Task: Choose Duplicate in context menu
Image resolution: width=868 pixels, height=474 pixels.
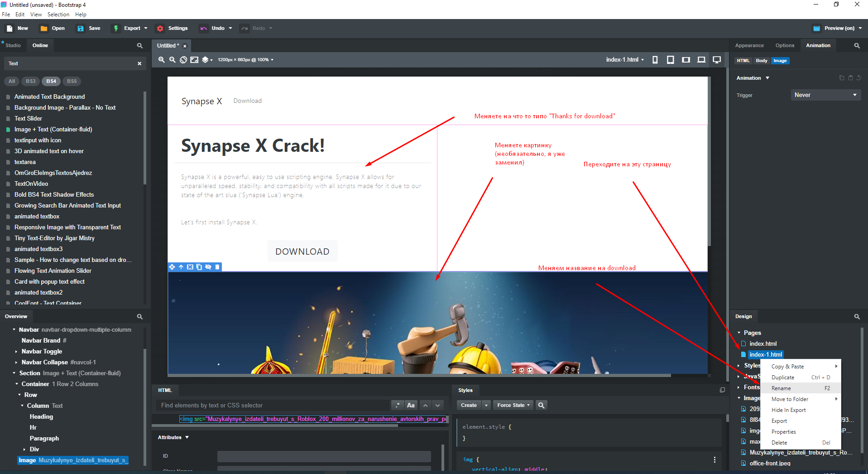Action: [801, 377]
